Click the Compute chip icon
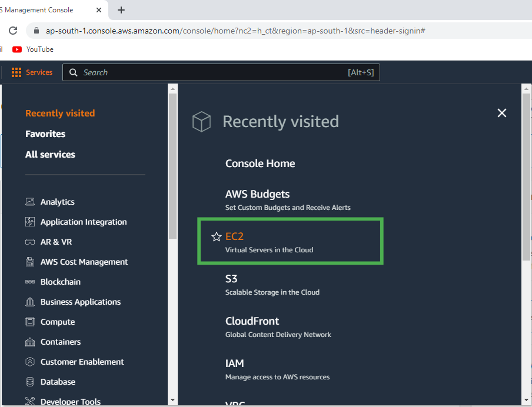The height and width of the screenshot is (407, 532). 30,322
